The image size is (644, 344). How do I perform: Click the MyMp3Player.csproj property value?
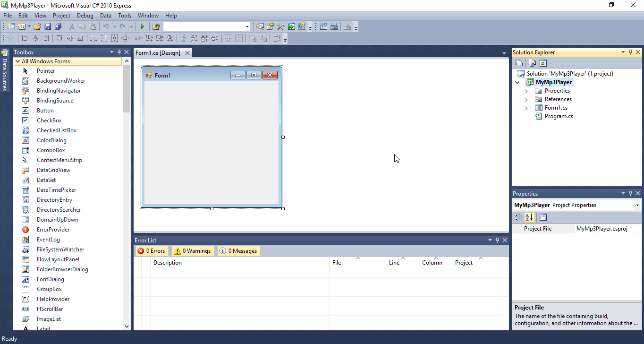[x=602, y=229]
